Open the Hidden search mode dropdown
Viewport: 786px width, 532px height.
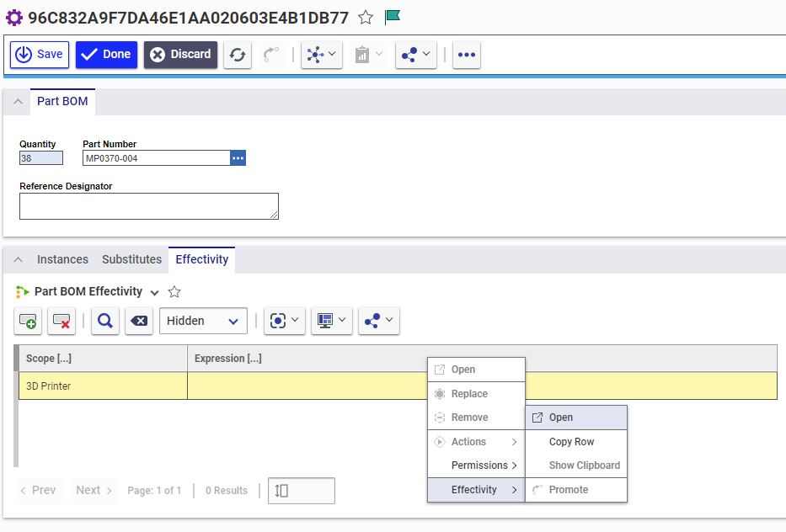click(203, 321)
